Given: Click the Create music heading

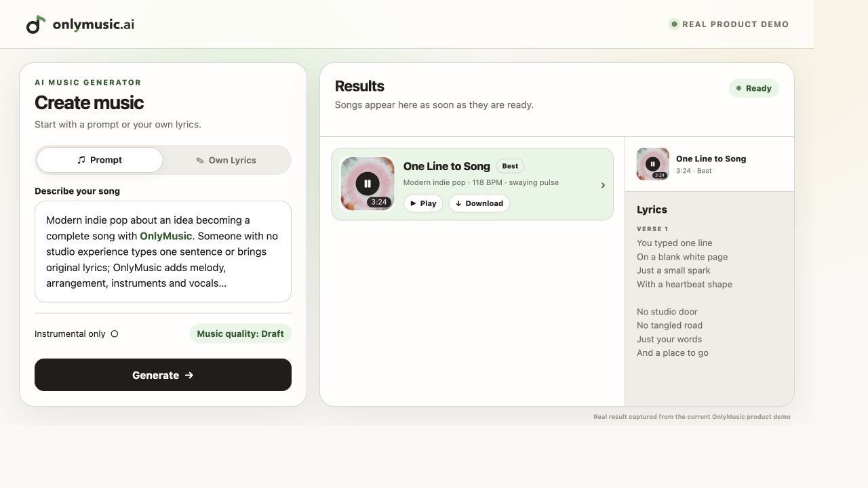Looking at the screenshot, I should click(x=89, y=102).
